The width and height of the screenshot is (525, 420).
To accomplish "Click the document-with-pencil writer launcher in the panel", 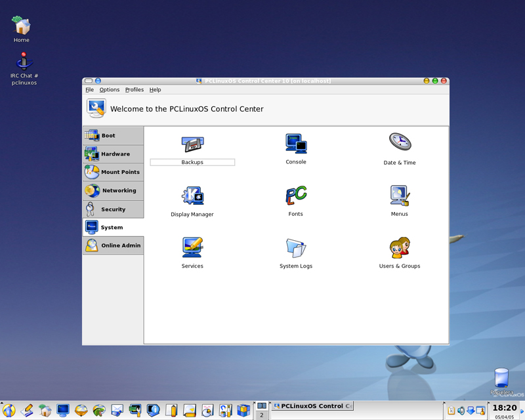I will coord(171,410).
